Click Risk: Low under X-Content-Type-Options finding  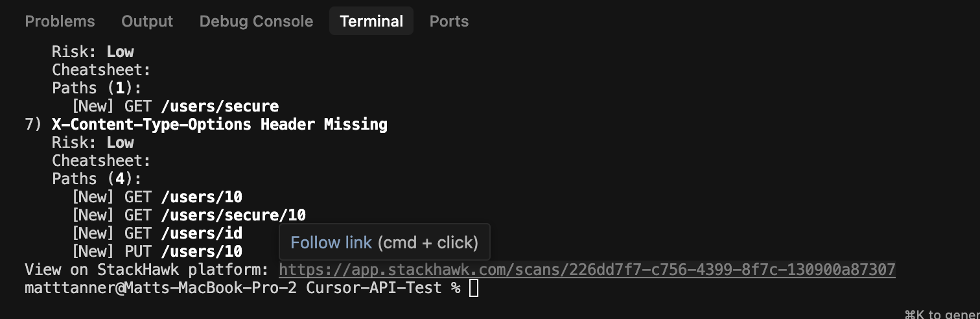(93, 143)
